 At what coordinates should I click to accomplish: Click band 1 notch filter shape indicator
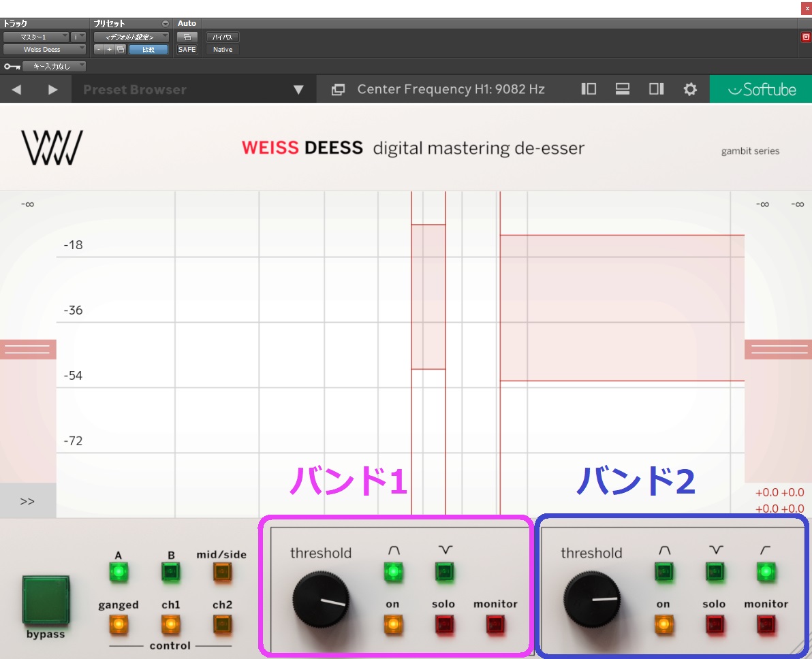click(x=394, y=572)
